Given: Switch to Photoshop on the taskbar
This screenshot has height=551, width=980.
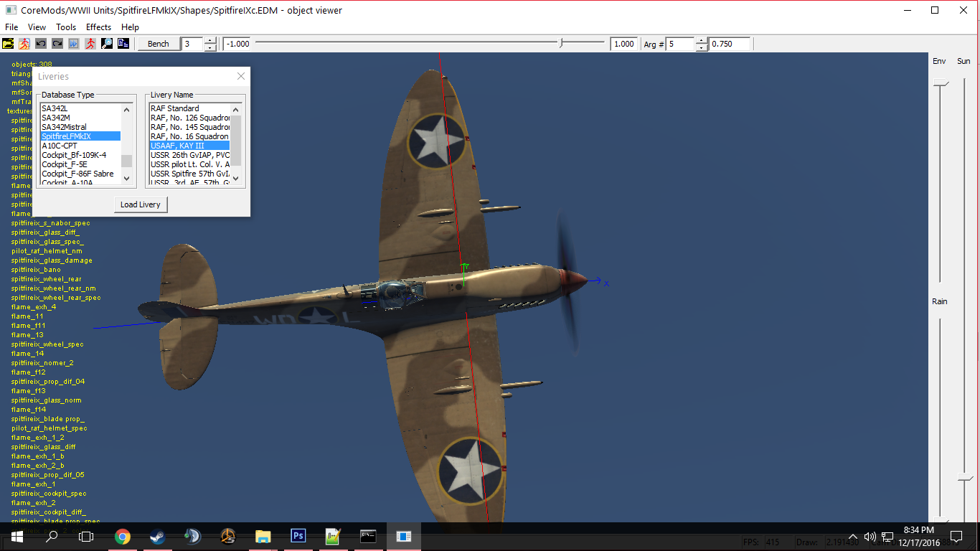Looking at the screenshot, I should coord(298,536).
